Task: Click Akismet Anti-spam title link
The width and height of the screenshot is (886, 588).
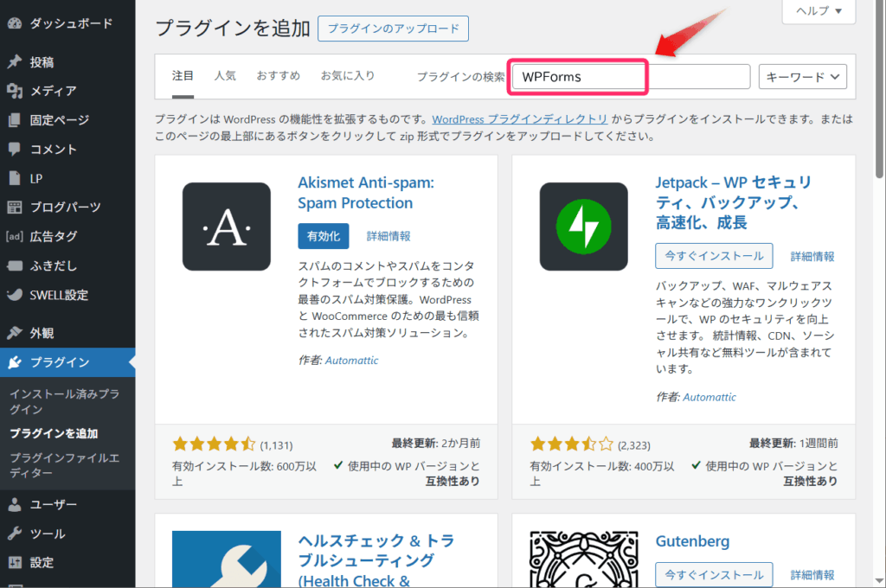Action: tap(366, 193)
